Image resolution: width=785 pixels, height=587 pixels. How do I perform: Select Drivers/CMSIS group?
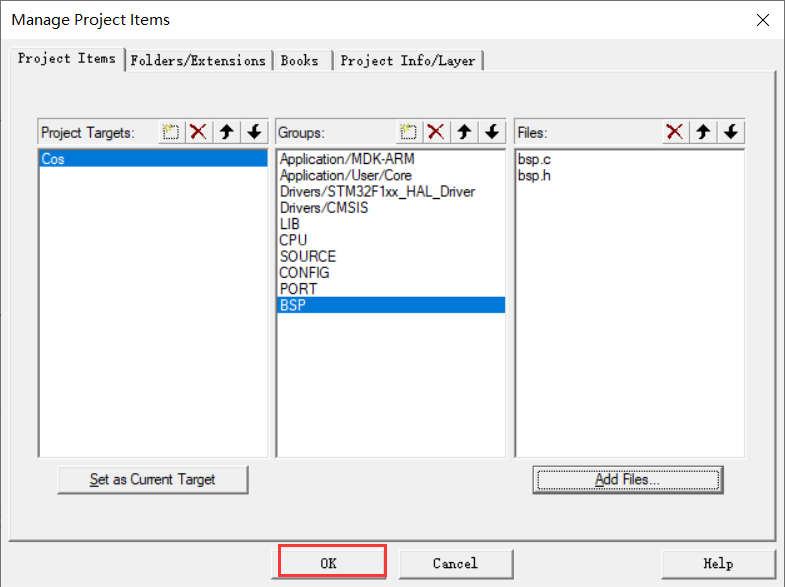(390, 207)
